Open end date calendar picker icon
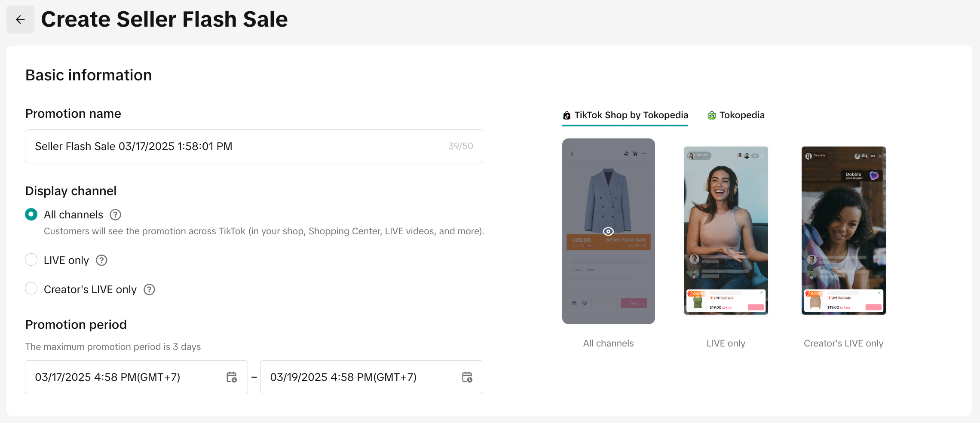 tap(467, 377)
